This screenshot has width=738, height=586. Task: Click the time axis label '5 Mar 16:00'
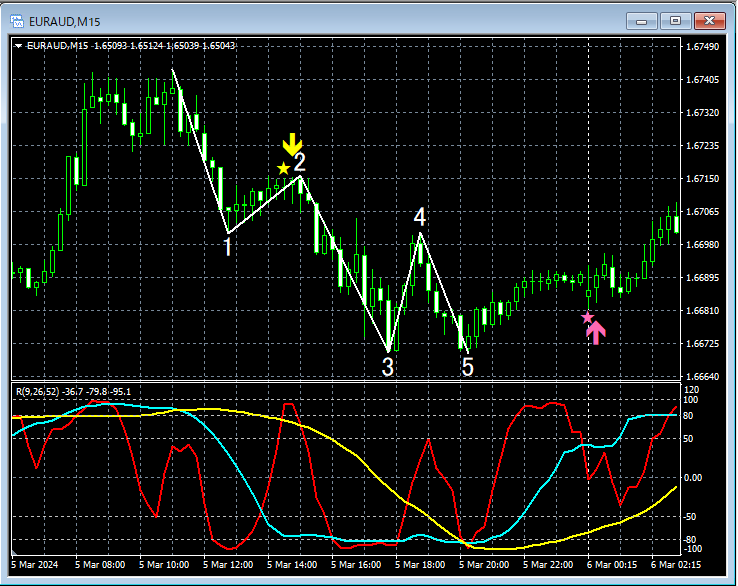356,564
